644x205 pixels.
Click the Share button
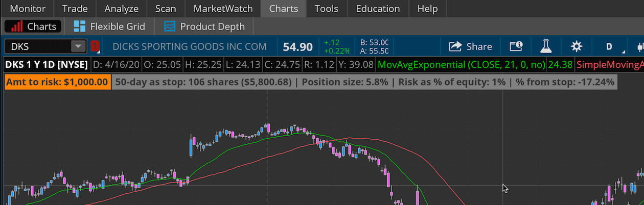pyautogui.click(x=470, y=47)
